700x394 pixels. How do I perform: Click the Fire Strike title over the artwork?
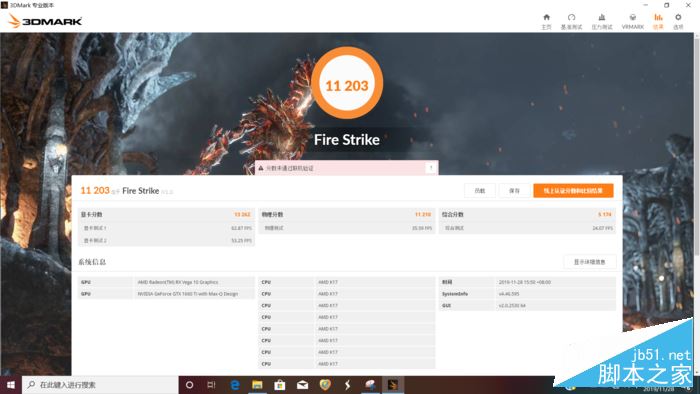[347, 140]
